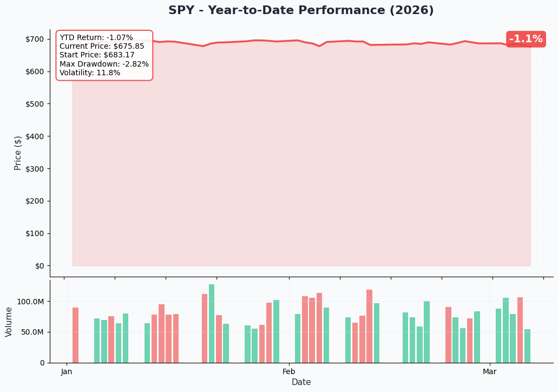This screenshot has width=558, height=392.
Task: Click the Price ($) axis title
Action: [18, 153]
